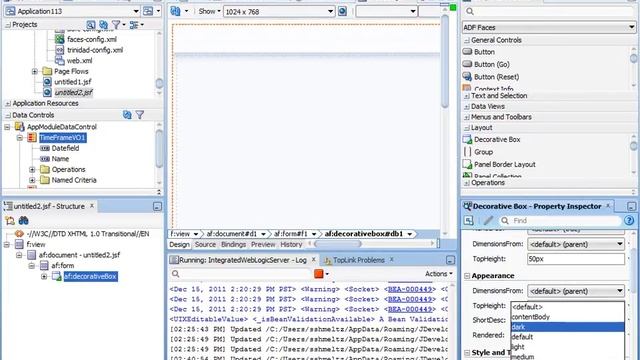Click the af:decorativebox#db1 breadcrumb
This screenshot has width=640, height=360.
(x=364, y=234)
